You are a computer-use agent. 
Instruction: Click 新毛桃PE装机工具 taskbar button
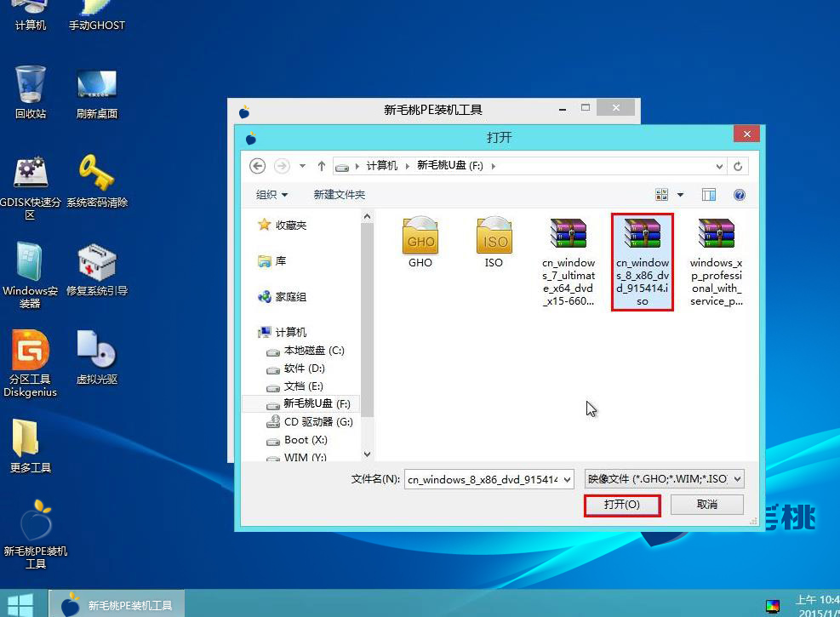pos(117,604)
